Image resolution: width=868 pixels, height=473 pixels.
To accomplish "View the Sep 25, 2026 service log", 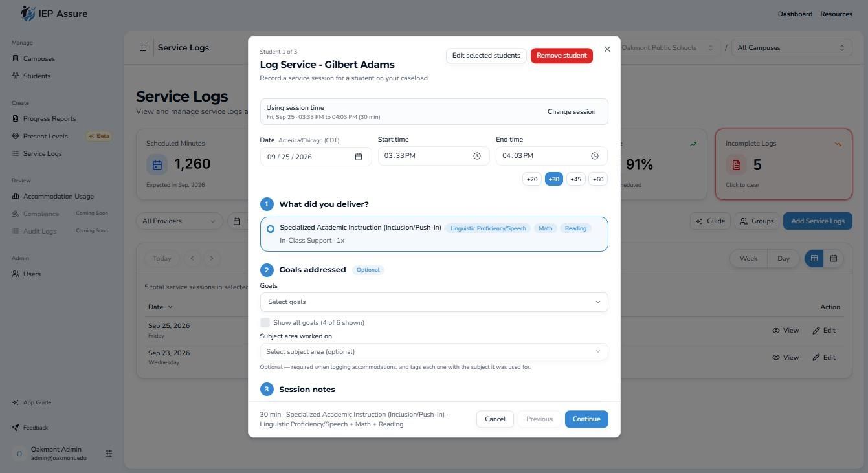I will (x=785, y=331).
